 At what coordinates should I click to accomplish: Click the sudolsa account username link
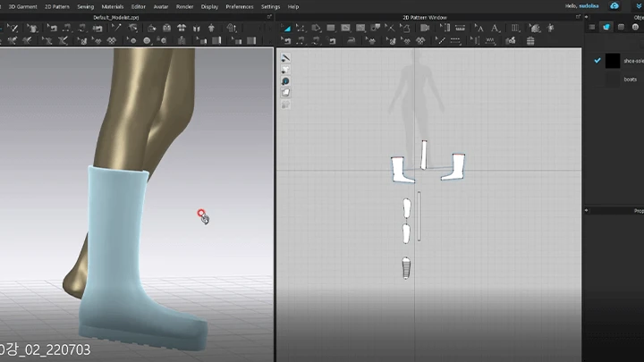pos(589,6)
